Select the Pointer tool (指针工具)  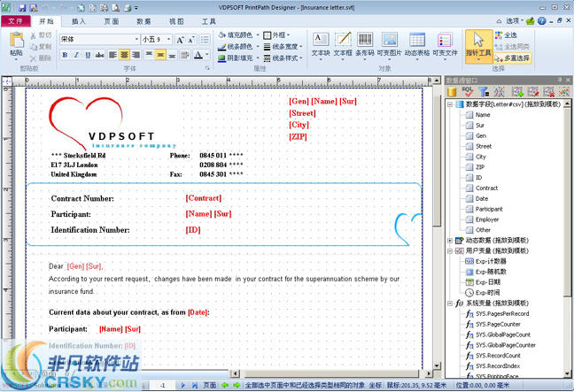click(x=478, y=46)
